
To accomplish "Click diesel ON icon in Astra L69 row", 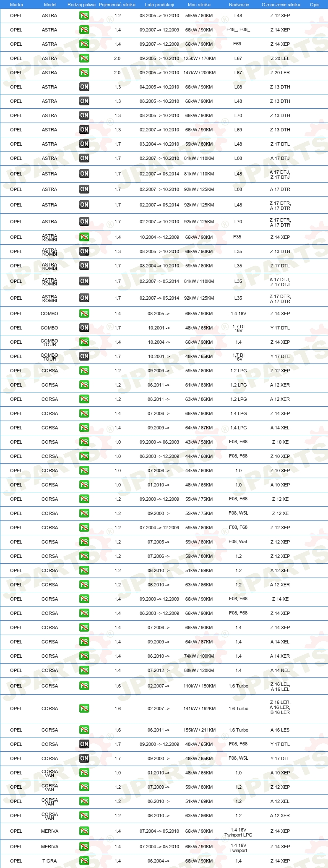I will point(84,130).
